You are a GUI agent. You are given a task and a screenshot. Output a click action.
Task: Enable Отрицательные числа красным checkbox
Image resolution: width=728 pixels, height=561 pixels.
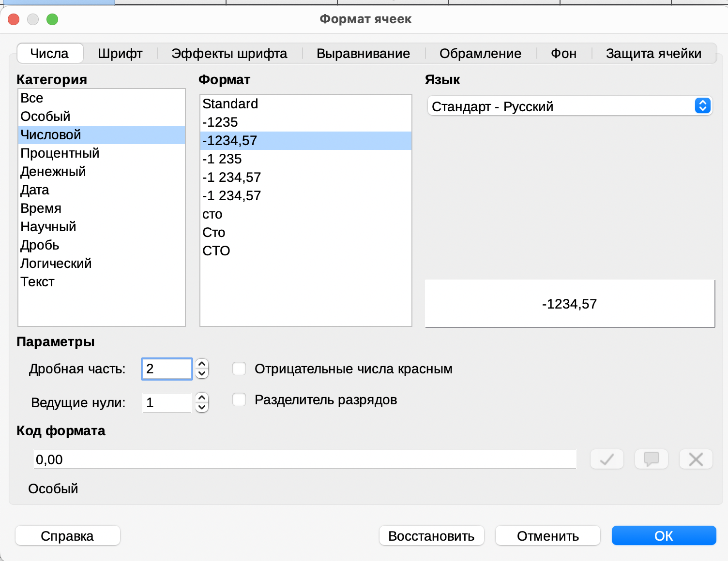(x=239, y=369)
